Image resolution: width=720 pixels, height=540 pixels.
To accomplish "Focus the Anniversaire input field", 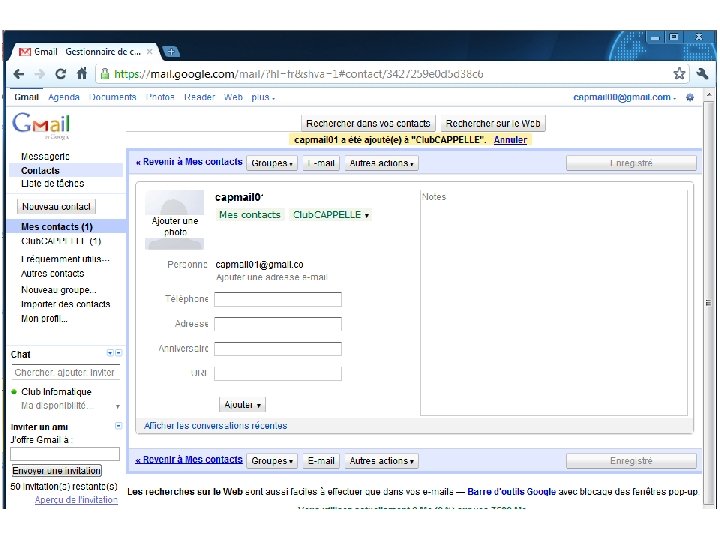I will click(x=278, y=349).
